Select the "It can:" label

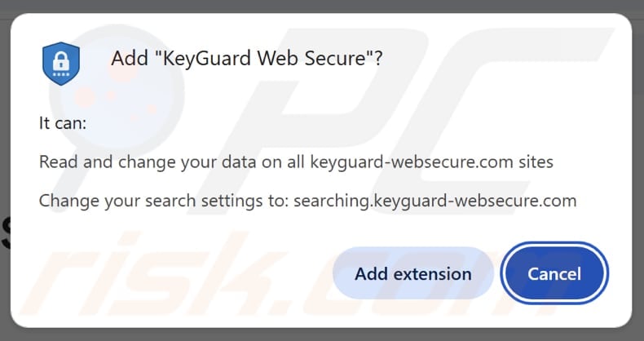coord(63,123)
